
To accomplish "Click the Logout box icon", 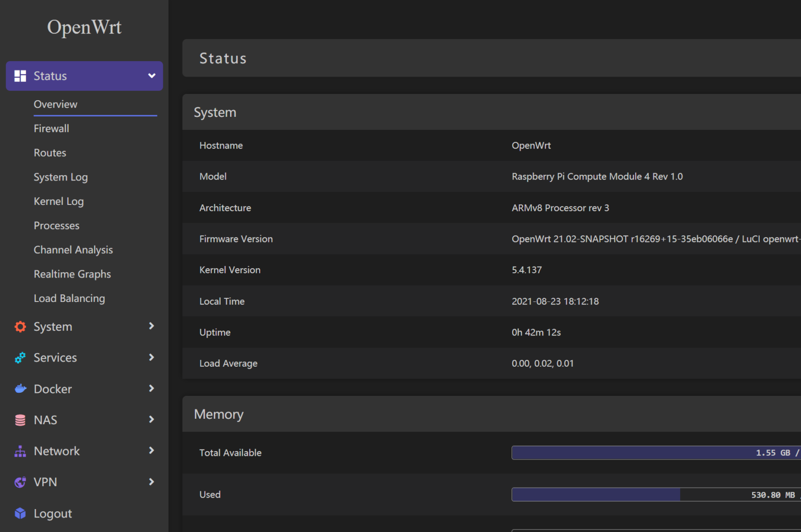I will 20,513.
